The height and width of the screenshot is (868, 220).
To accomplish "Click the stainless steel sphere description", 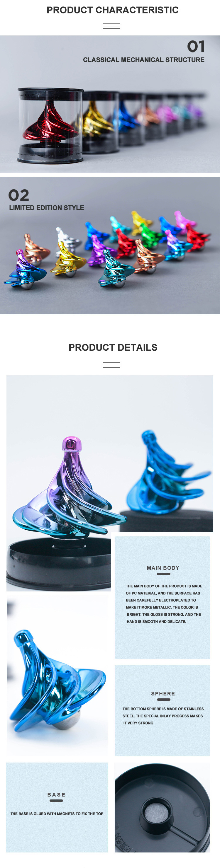I will click(163, 716).
